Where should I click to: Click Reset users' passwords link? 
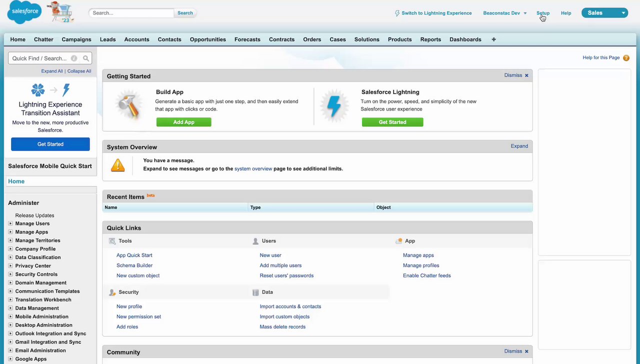tap(286, 275)
